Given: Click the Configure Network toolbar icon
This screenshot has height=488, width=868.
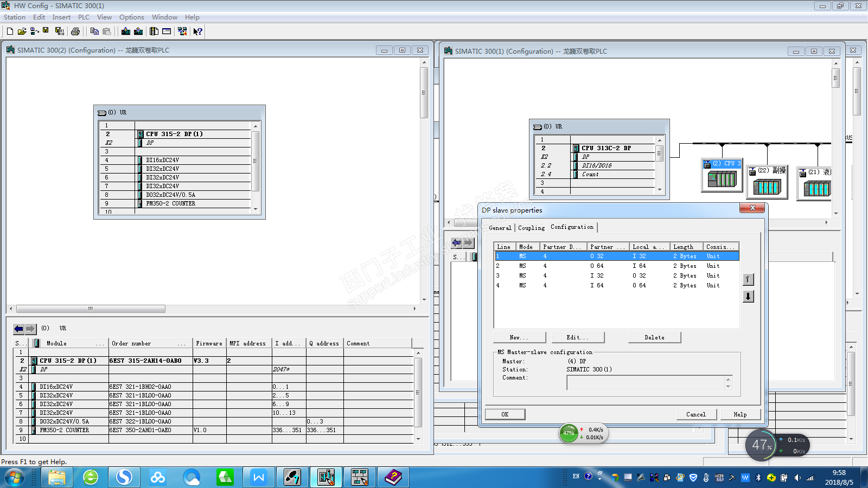Looking at the screenshot, I should tap(182, 31).
